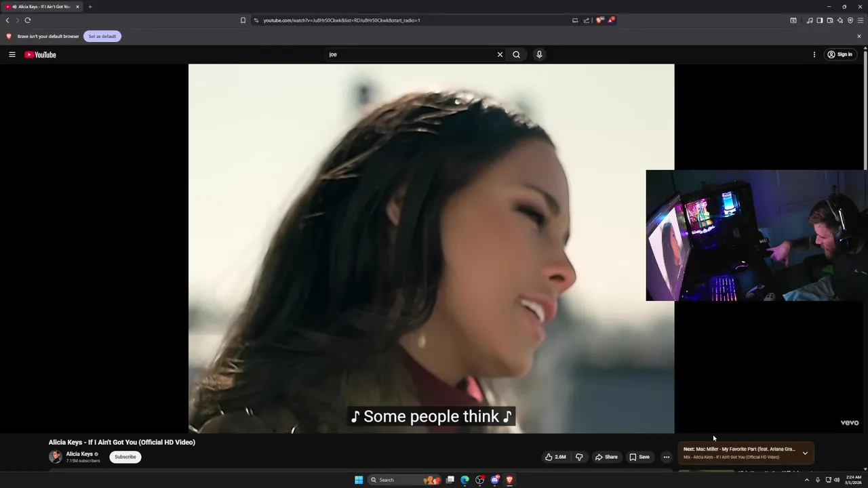Go back in the browser
The height and width of the screenshot is (488, 868).
point(7,20)
